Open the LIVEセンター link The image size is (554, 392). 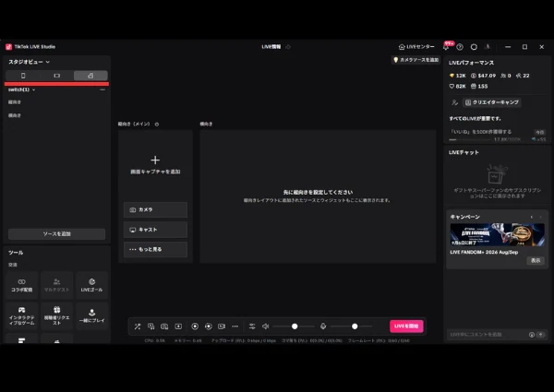coord(416,46)
